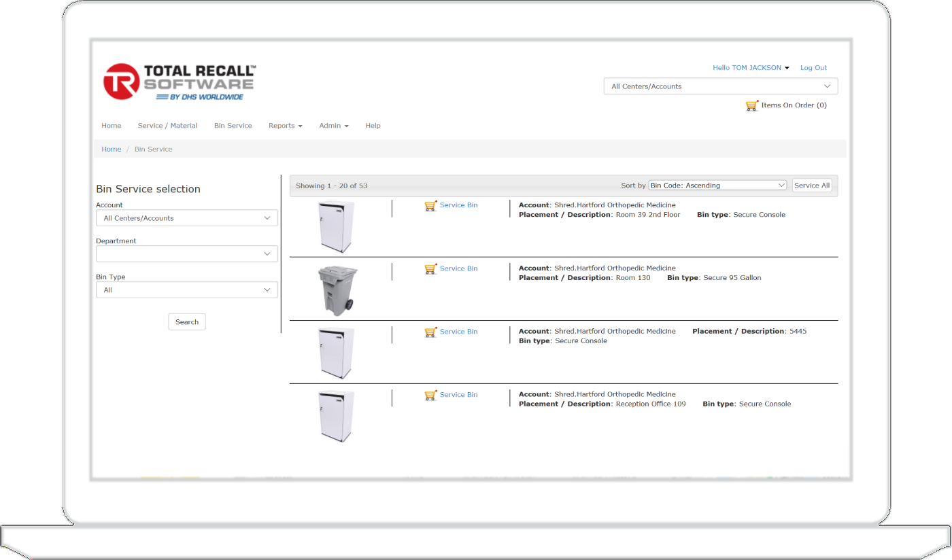Go to Home in the navigation bar
This screenshot has width=952, height=560.
coord(112,126)
